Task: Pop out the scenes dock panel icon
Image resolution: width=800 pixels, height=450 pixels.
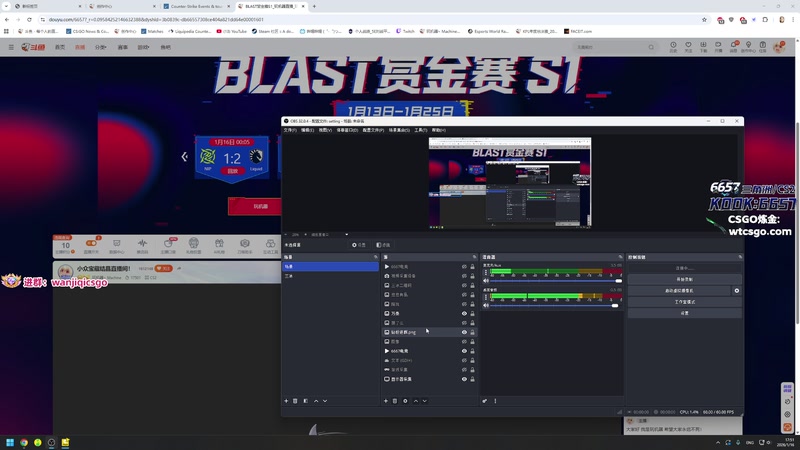Action: point(376,257)
